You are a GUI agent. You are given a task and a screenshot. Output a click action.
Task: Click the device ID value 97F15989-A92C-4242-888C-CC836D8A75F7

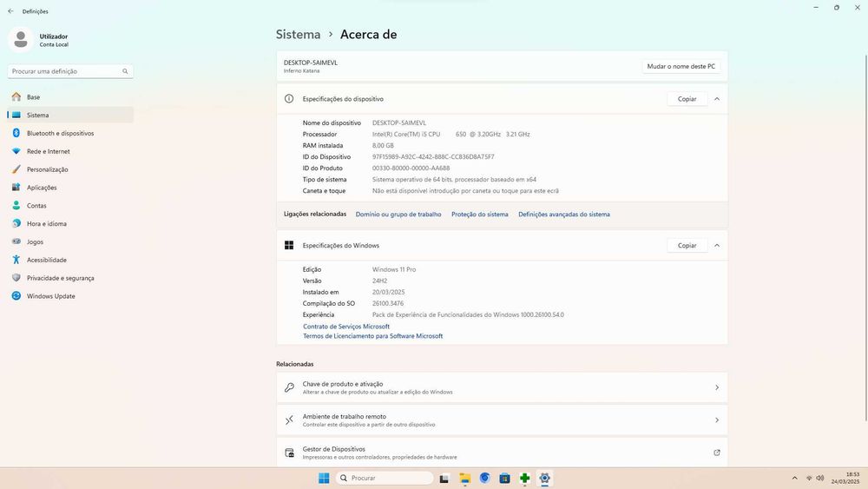(x=433, y=156)
